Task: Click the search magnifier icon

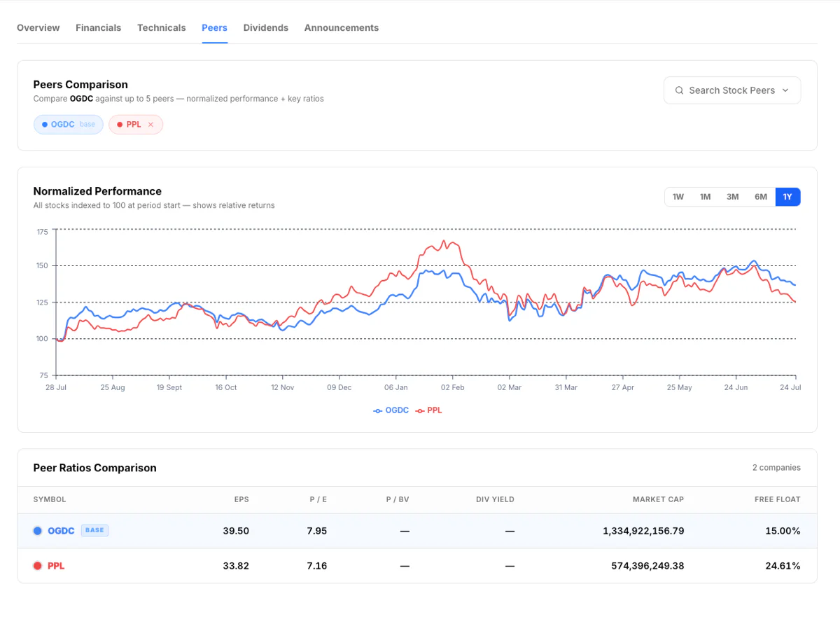Action: pos(679,90)
